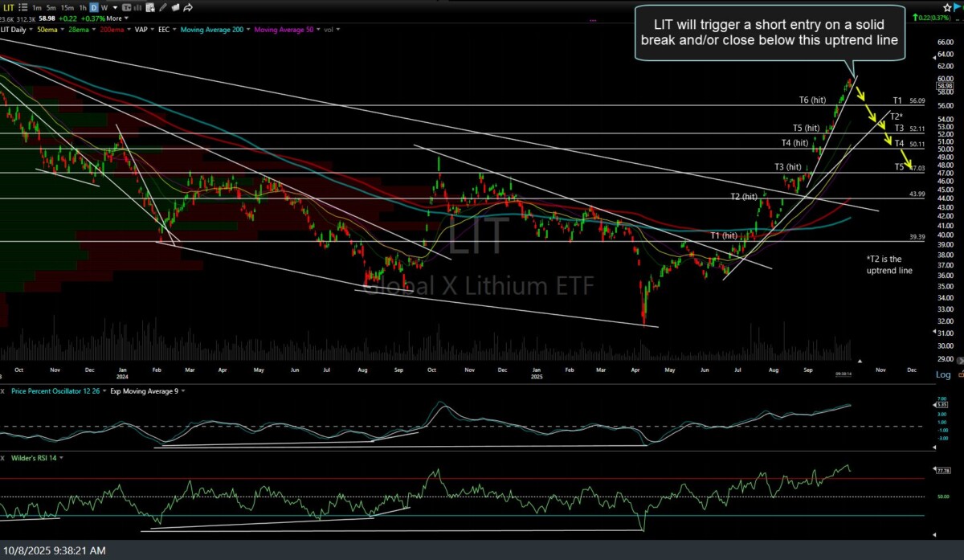The height and width of the screenshot is (560, 964).
Task: Expand the 50ema indicator dropdown
Action: click(x=61, y=30)
